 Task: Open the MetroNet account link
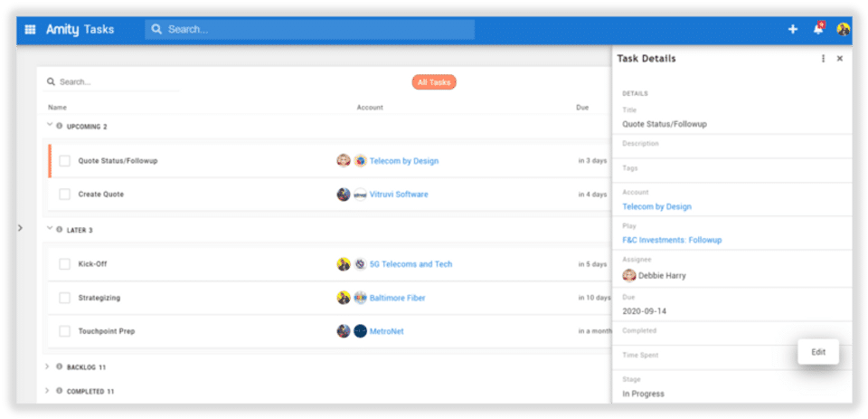coord(386,331)
